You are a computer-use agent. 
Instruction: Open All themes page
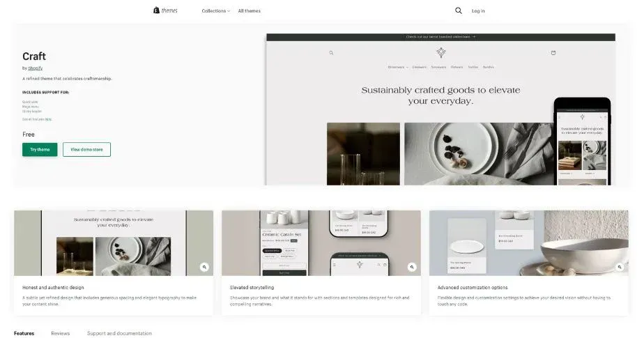(x=250, y=10)
